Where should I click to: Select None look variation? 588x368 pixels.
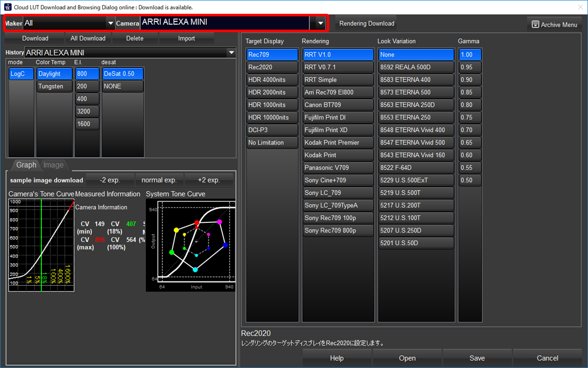416,55
